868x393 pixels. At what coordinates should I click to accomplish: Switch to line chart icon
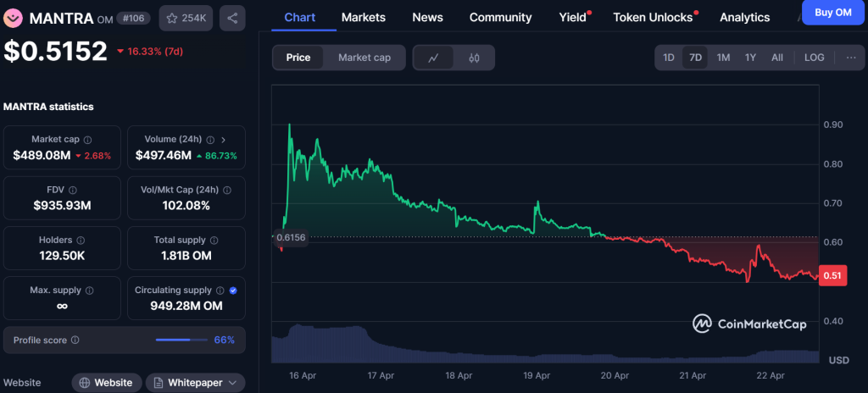tap(433, 58)
